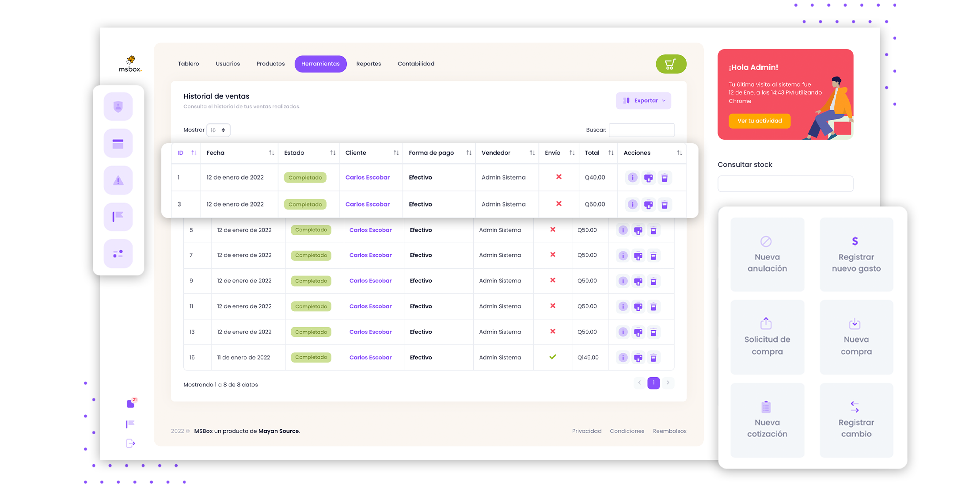Viewport: 980px width, 489px height.
Task: Click the shield icon in sidebar
Action: [118, 107]
